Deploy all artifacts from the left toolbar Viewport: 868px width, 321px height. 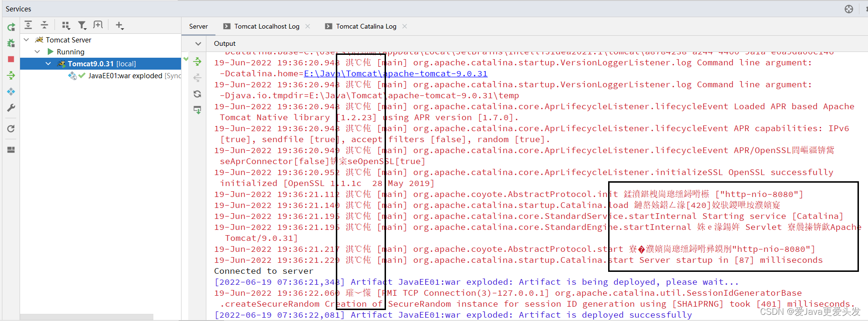coord(11,75)
